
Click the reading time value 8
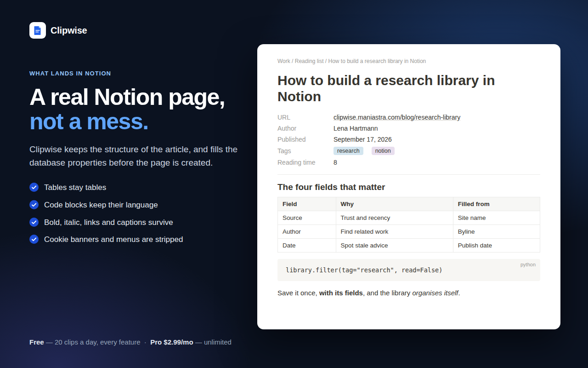point(335,162)
